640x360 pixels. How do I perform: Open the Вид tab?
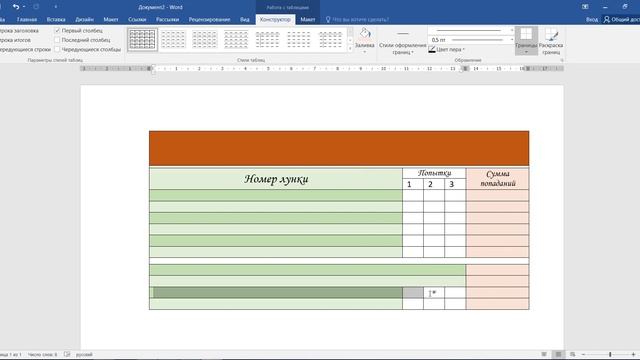pyautogui.click(x=244, y=19)
